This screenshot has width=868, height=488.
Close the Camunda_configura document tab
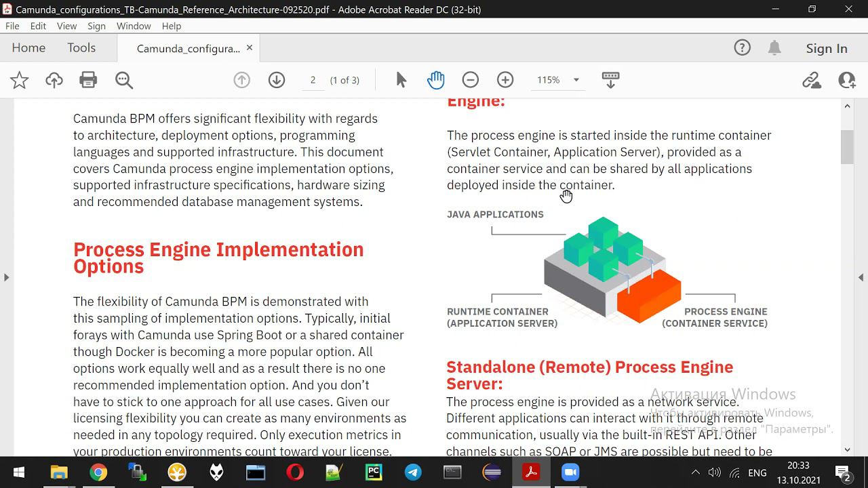click(250, 48)
